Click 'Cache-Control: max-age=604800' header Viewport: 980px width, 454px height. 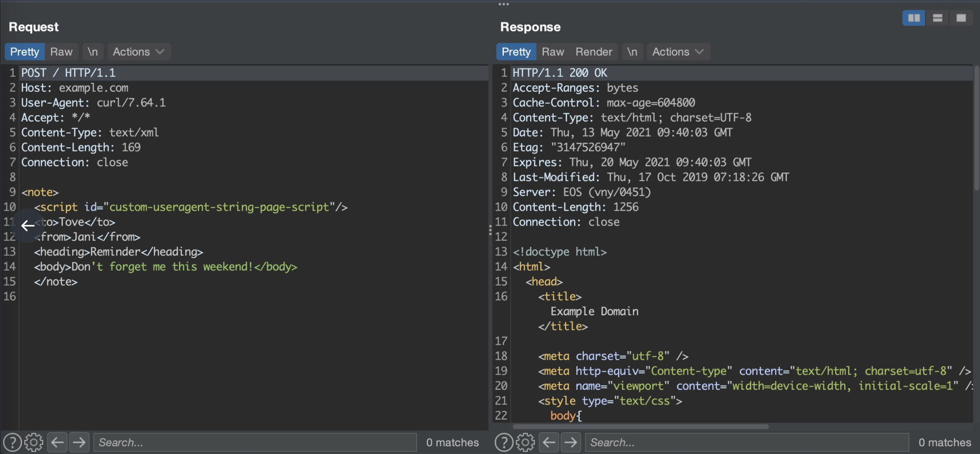pos(604,103)
